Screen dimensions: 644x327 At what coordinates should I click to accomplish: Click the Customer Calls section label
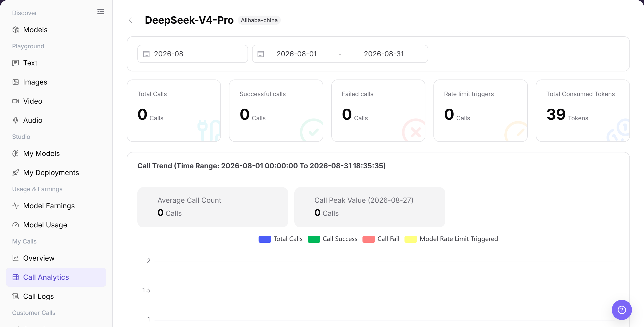pyautogui.click(x=34, y=313)
